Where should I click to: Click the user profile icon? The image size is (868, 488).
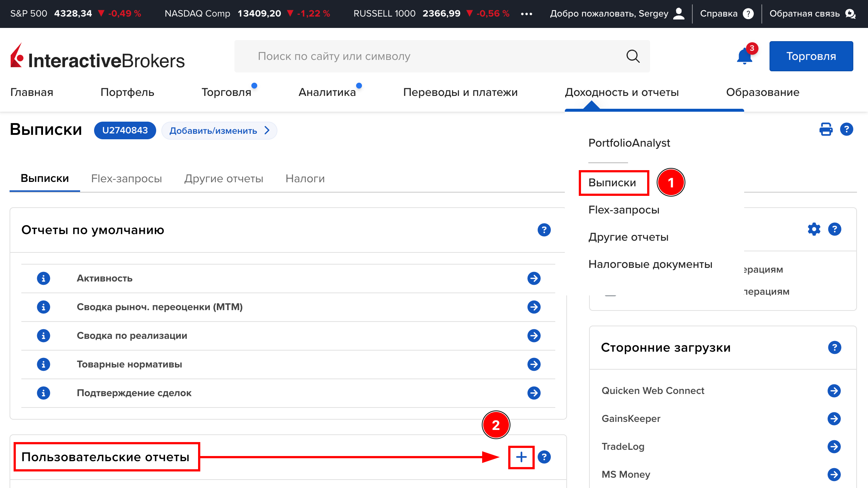679,14
